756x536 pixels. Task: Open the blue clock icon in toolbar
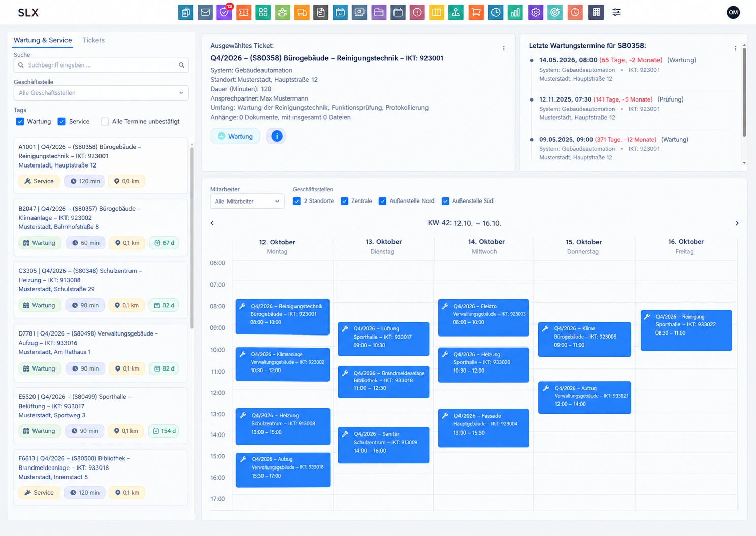496,12
